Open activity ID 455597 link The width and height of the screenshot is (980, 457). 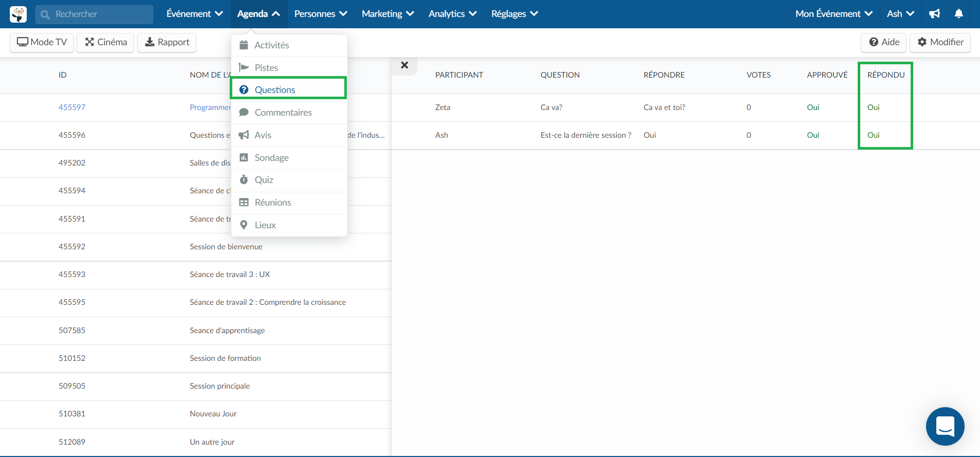72,107
